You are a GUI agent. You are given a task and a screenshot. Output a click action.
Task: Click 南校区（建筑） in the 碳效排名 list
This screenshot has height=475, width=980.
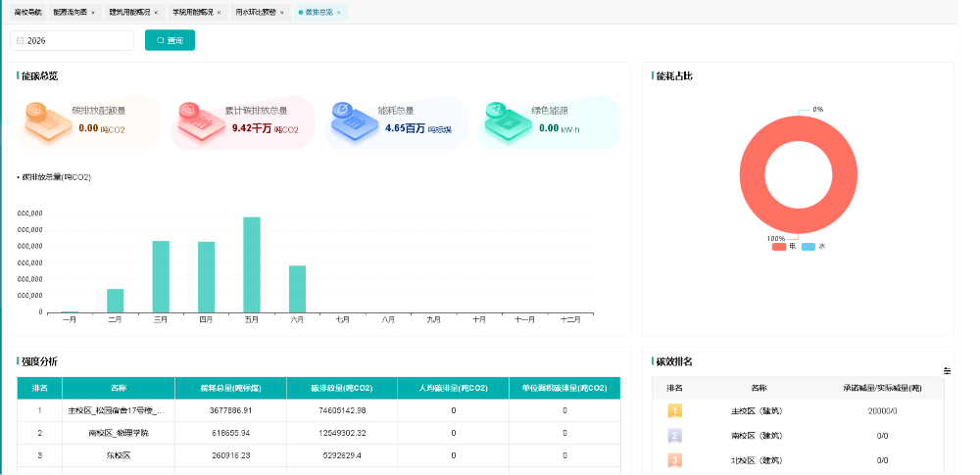click(x=757, y=436)
